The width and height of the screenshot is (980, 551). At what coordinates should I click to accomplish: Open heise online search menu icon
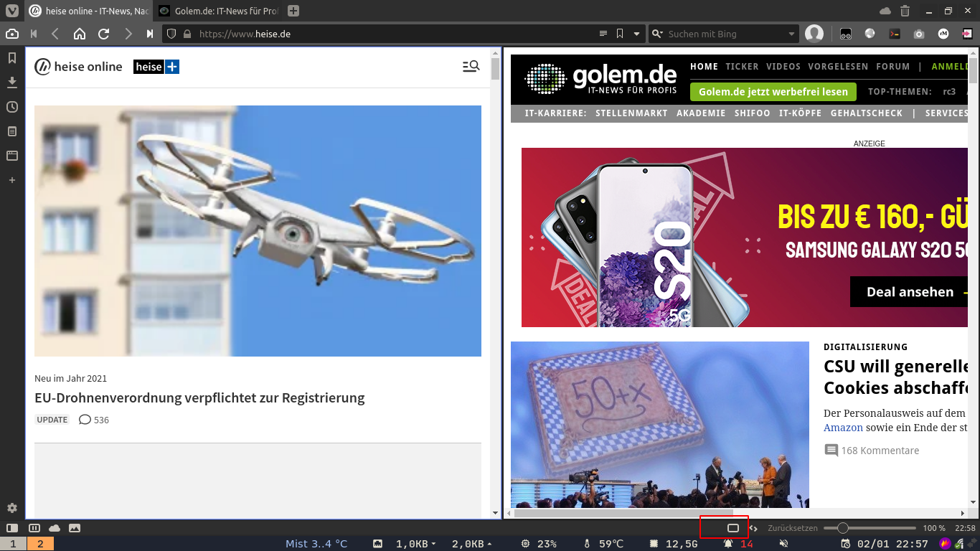tap(471, 67)
